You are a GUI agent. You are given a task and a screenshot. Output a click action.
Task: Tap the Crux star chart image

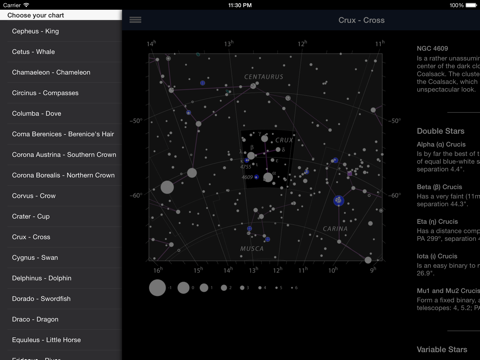point(265,157)
